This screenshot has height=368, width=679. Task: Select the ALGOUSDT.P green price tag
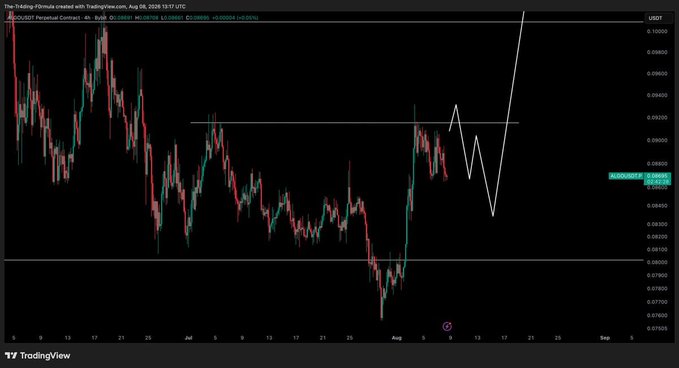click(626, 176)
